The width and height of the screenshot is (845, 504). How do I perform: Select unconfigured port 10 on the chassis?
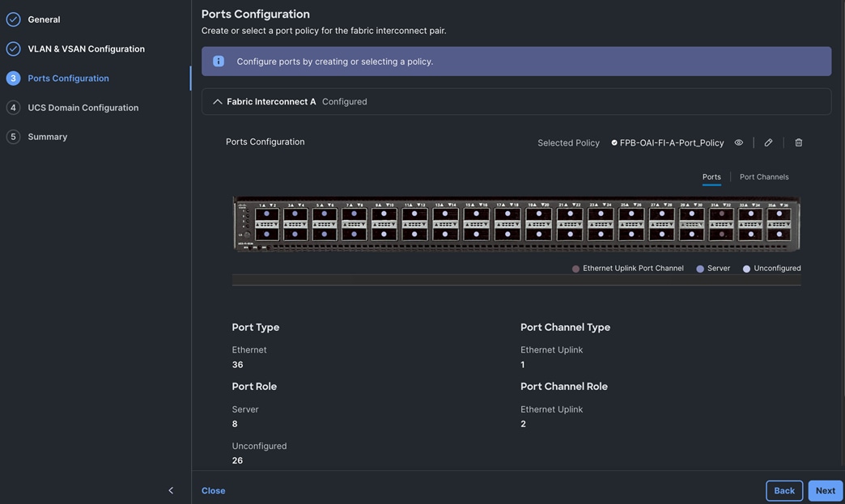tap(384, 235)
